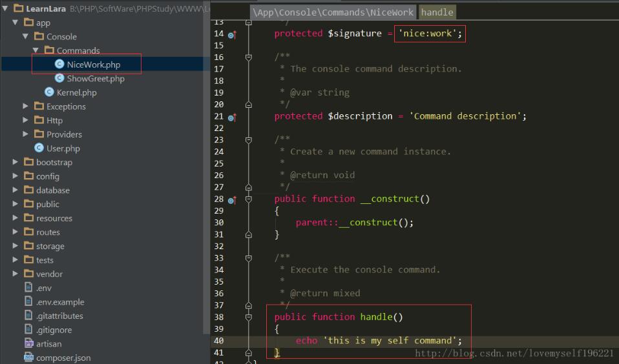Click the 'nice:work' signature string
Viewport: 619px width, 364px height.
(x=430, y=34)
